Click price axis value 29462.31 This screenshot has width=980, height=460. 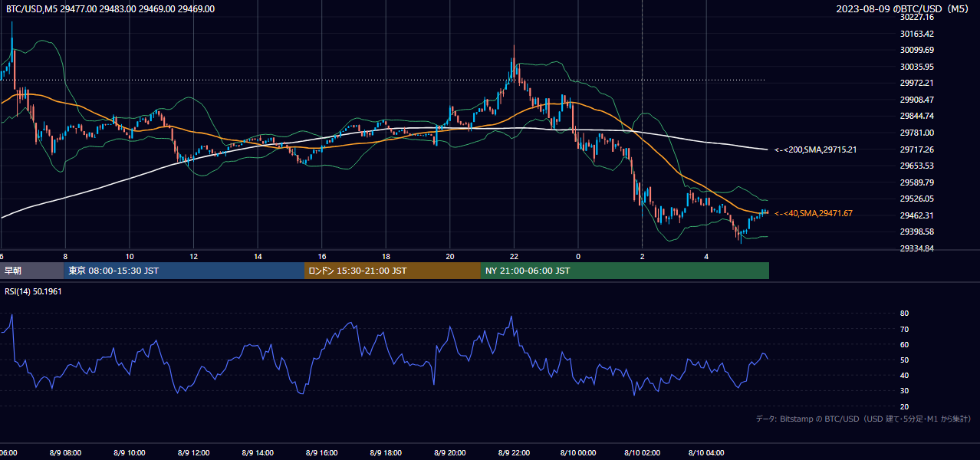pos(917,215)
